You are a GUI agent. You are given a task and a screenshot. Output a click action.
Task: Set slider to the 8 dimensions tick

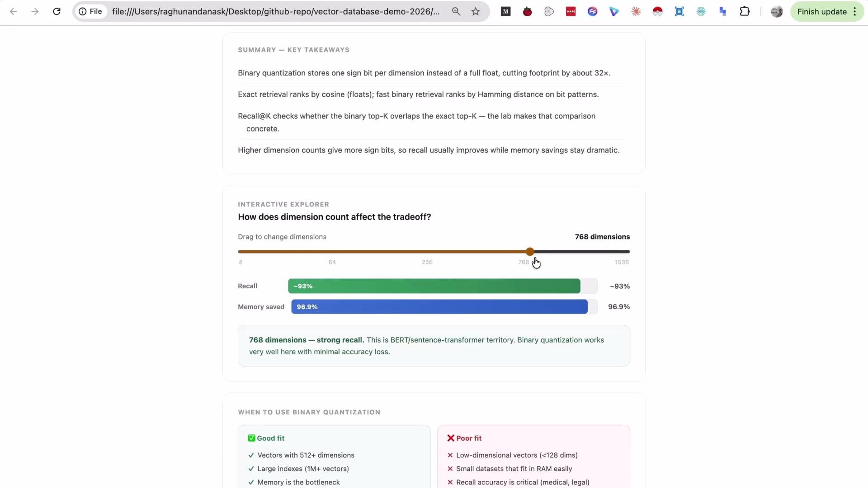click(241, 262)
